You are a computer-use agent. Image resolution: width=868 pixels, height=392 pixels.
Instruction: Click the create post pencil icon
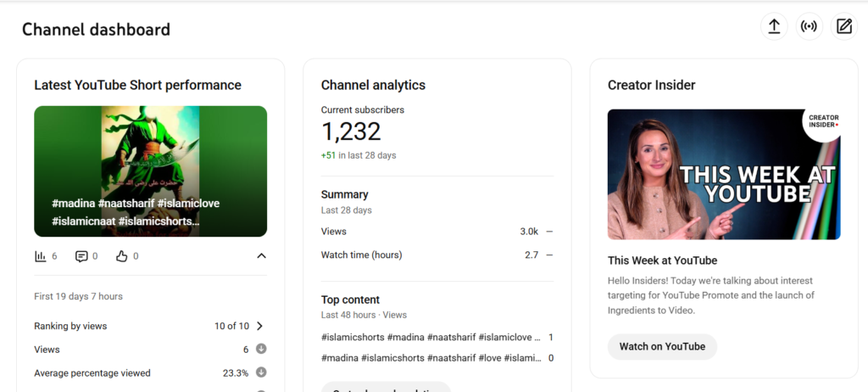[x=844, y=26]
